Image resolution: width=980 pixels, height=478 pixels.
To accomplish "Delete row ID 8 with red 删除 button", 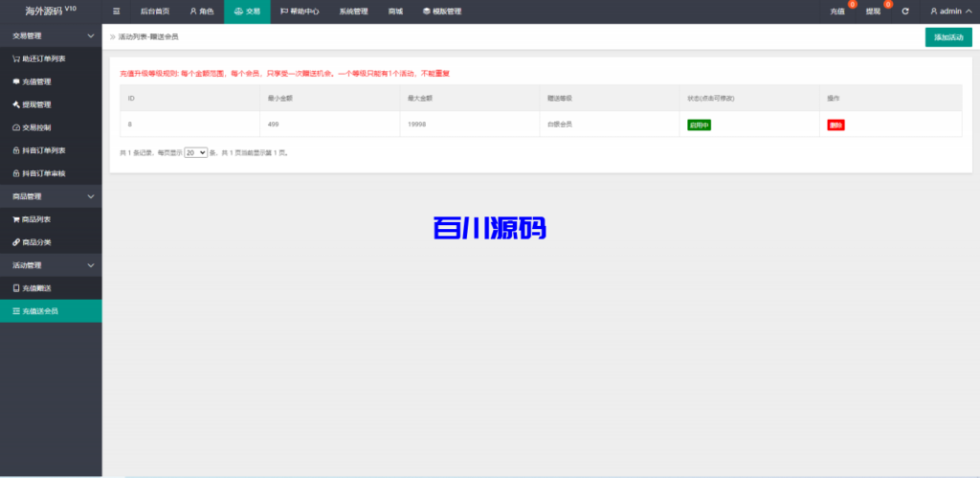I will [835, 125].
